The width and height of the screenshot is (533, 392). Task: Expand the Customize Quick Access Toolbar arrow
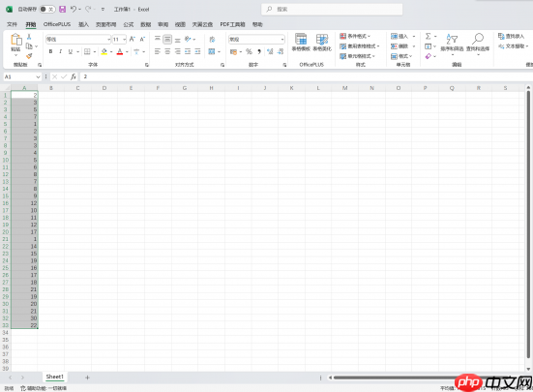[x=103, y=9]
